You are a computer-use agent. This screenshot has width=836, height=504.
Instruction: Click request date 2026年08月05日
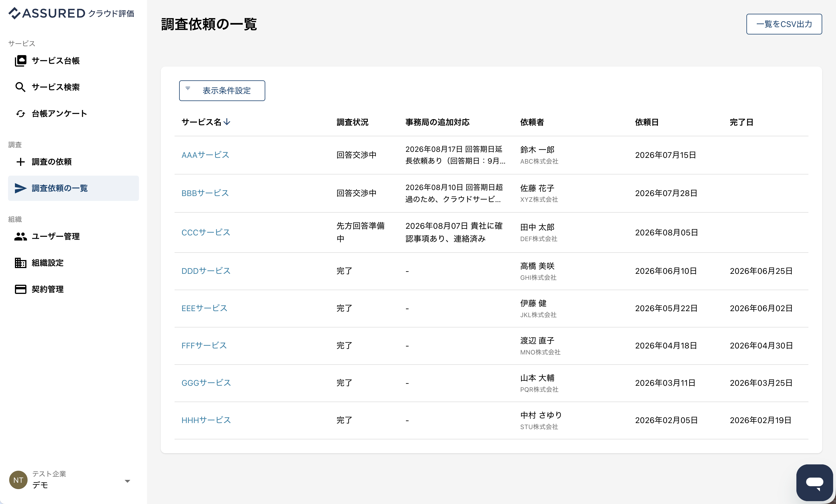click(666, 232)
